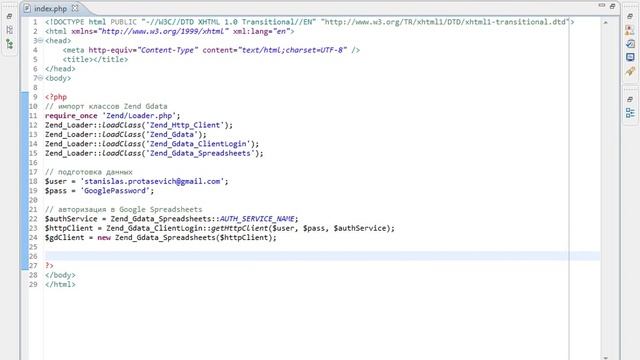The width and height of the screenshot is (640, 360).
Task: Click line number 16 in the gutter
Action: (x=33, y=163)
